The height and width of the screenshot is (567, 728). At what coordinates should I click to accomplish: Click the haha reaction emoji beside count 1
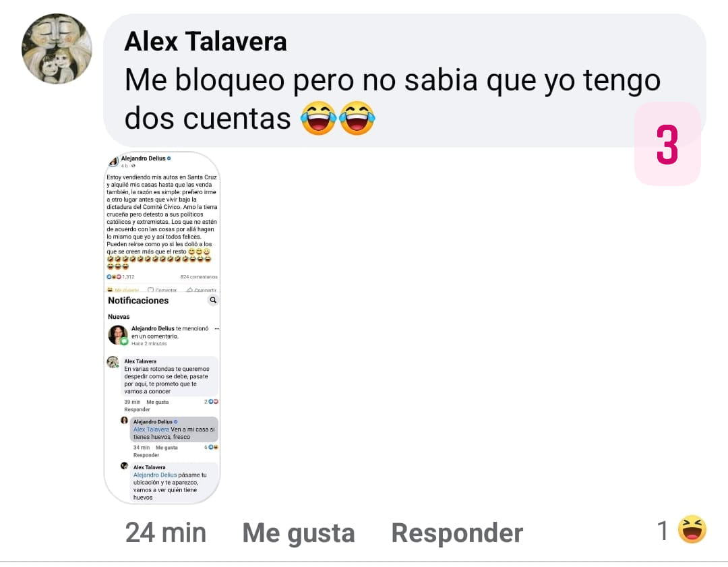(x=692, y=529)
